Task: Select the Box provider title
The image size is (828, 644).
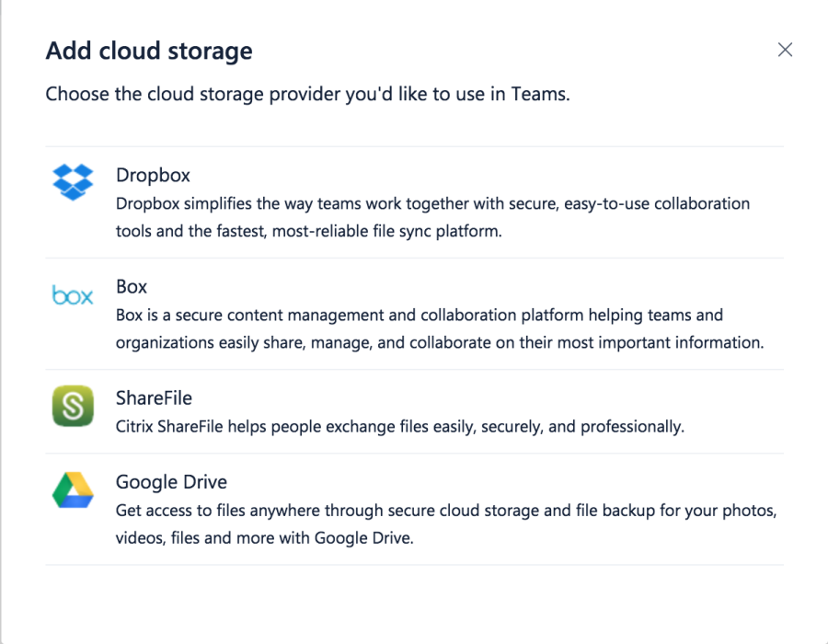Action: [132, 287]
